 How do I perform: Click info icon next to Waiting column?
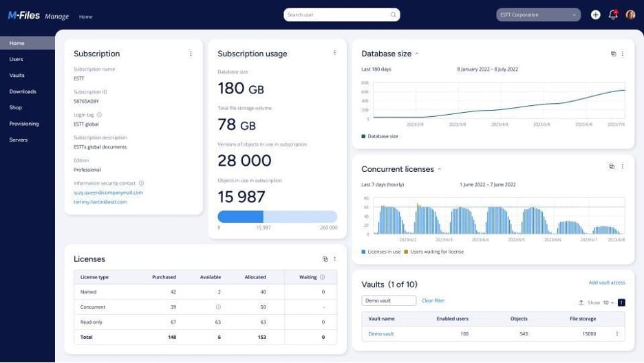323,277
